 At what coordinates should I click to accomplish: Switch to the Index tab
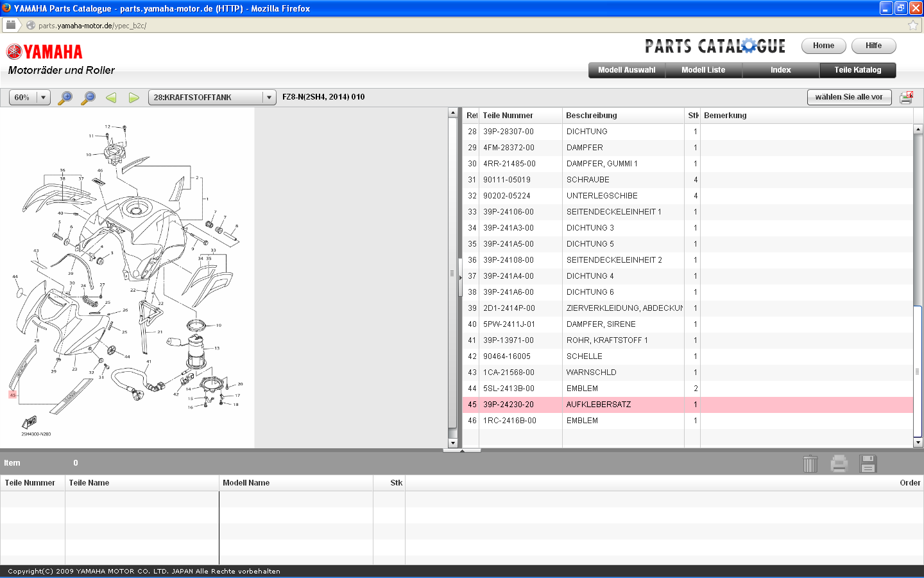[781, 70]
